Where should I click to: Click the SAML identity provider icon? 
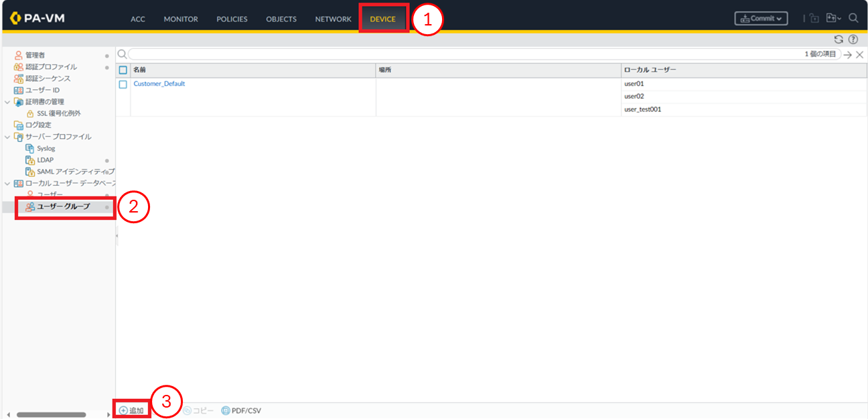(x=30, y=172)
